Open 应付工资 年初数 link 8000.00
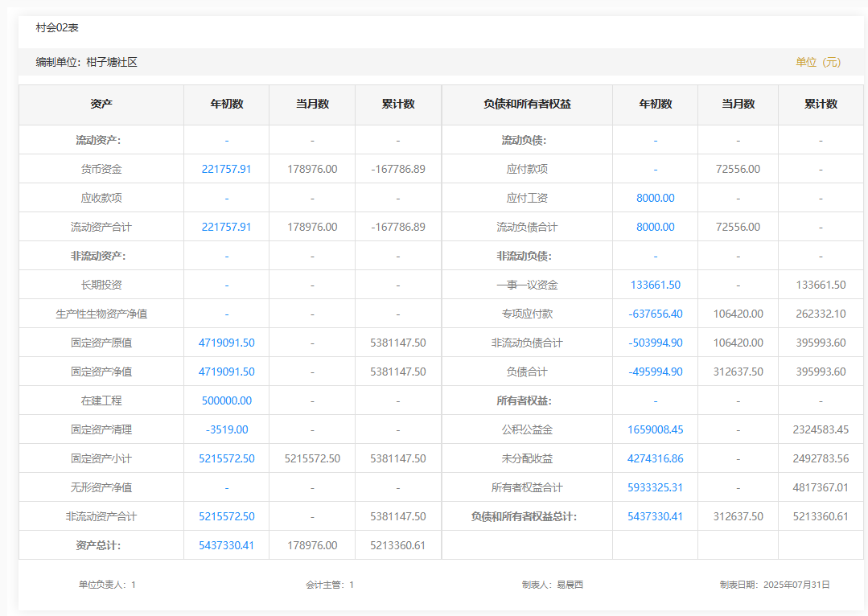868x616 pixels. click(x=655, y=198)
